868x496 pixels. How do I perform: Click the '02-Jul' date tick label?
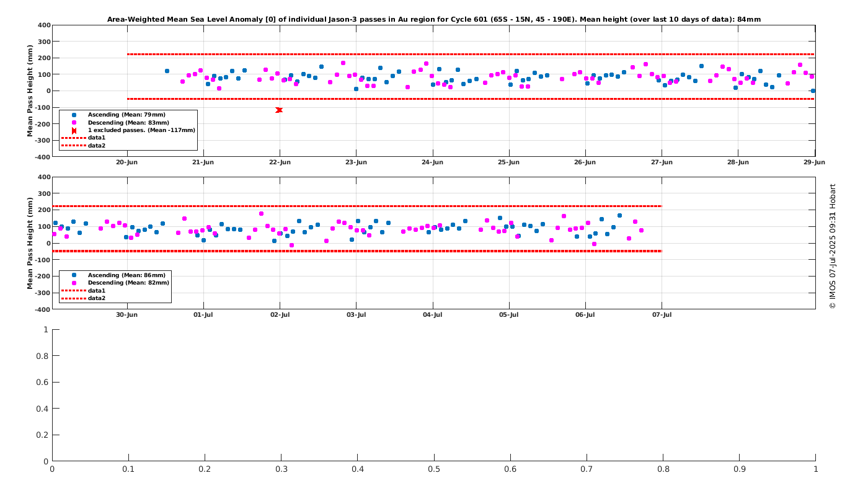click(x=280, y=314)
